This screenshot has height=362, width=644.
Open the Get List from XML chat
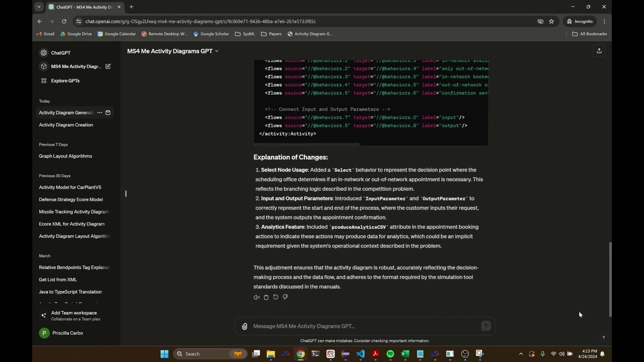58,280
